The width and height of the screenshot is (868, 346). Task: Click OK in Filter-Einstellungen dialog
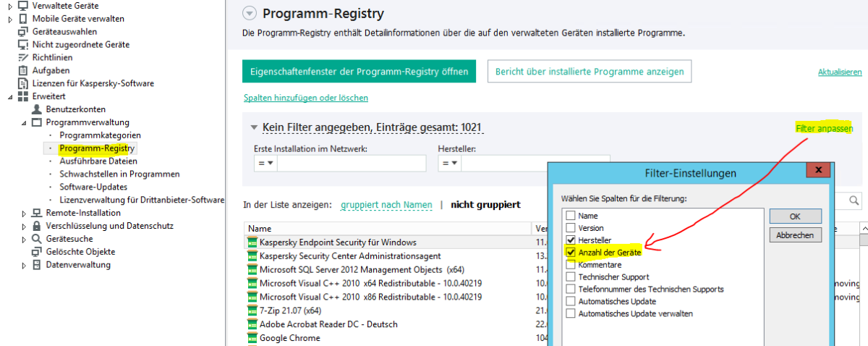795,216
